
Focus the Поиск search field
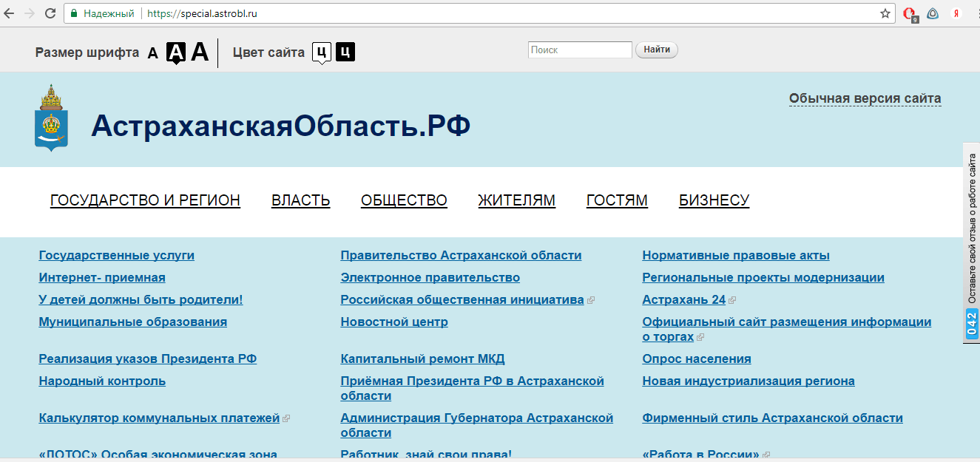tap(580, 50)
